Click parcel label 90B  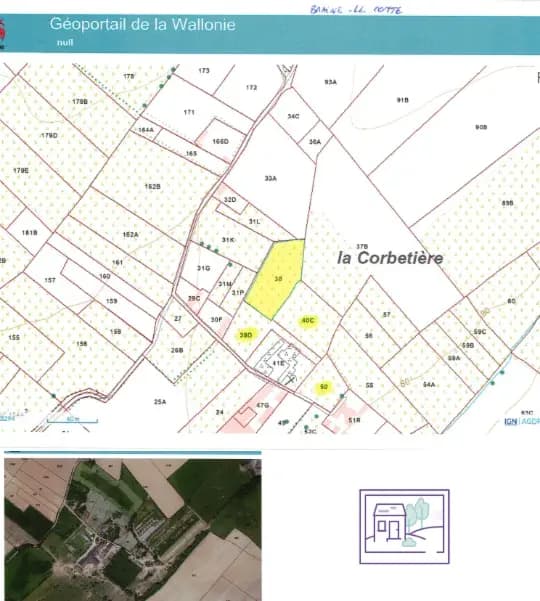pyautogui.click(x=481, y=127)
